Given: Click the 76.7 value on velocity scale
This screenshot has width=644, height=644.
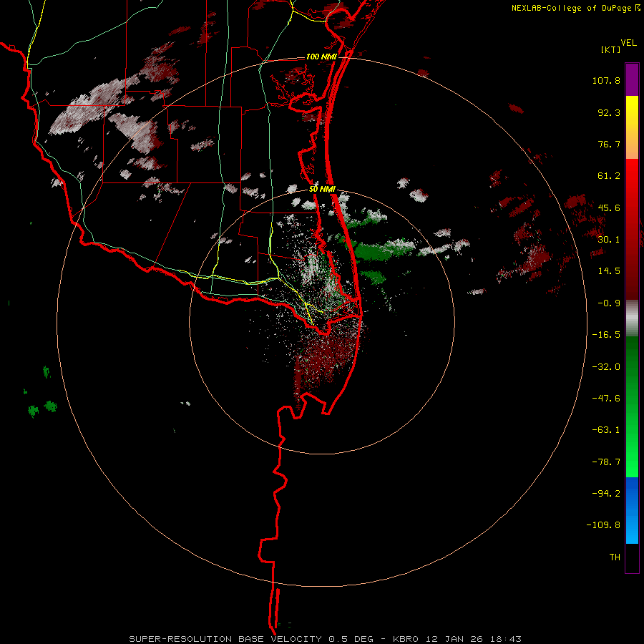Looking at the screenshot, I should pos(609,144).
